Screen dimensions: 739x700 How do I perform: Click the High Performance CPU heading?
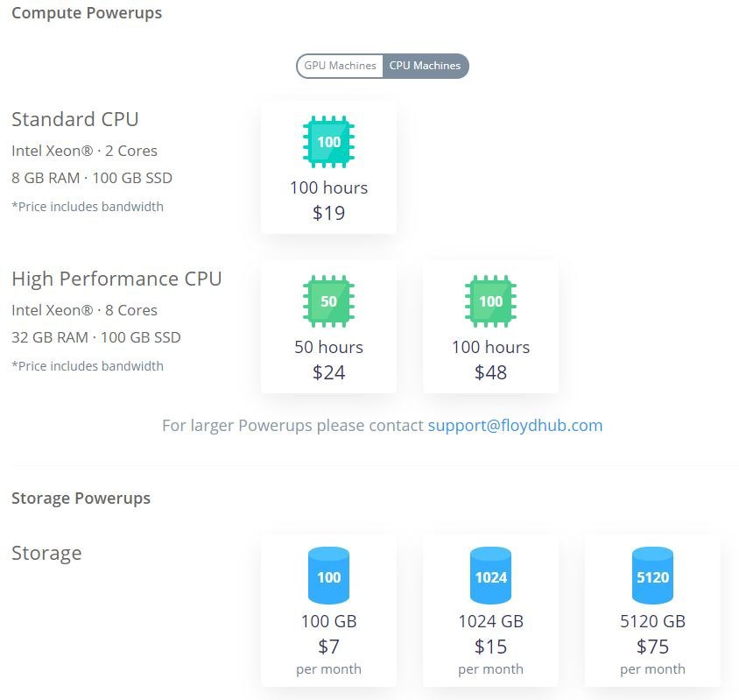point(116,279)
